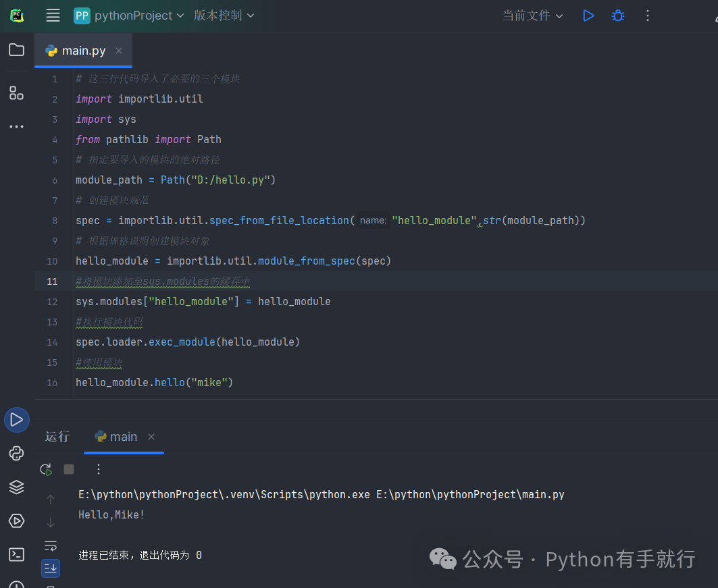Click line number 16 in gutter
Viewport: 718px width, 588px height.
click(52, 383)
